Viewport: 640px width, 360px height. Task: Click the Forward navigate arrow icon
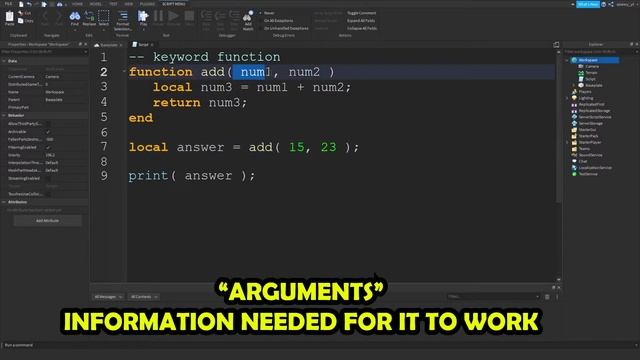coord(59,16)
